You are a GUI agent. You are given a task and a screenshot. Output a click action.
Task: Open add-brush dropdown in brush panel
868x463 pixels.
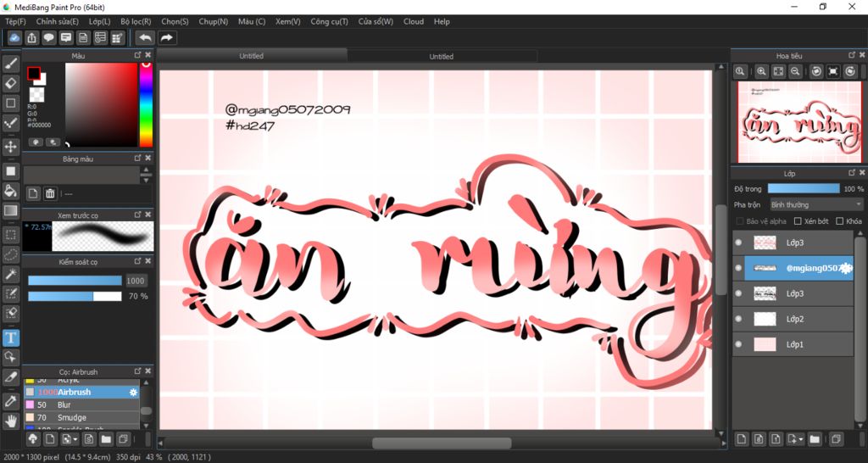(70, 439)
